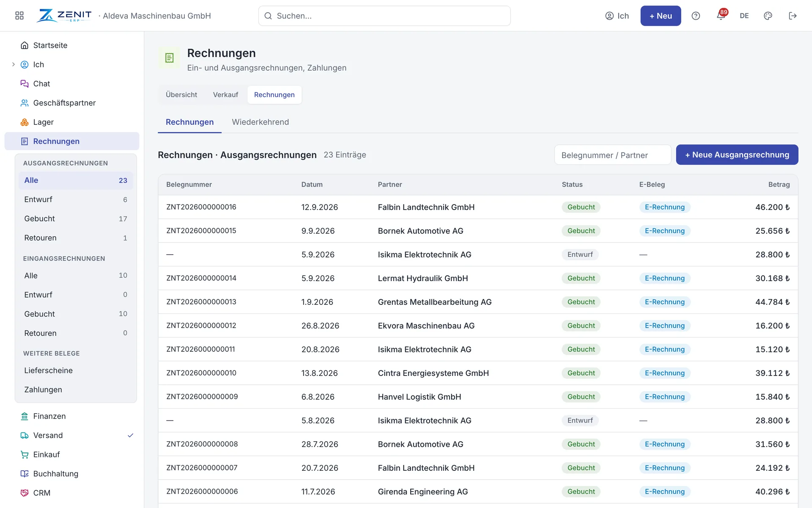Open the Versand module

pyautogui.click(x=72, y=435)
